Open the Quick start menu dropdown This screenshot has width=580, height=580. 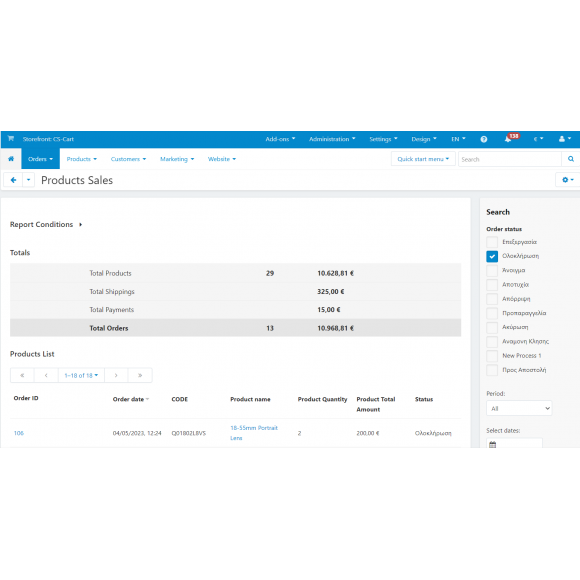click(423, 159)
